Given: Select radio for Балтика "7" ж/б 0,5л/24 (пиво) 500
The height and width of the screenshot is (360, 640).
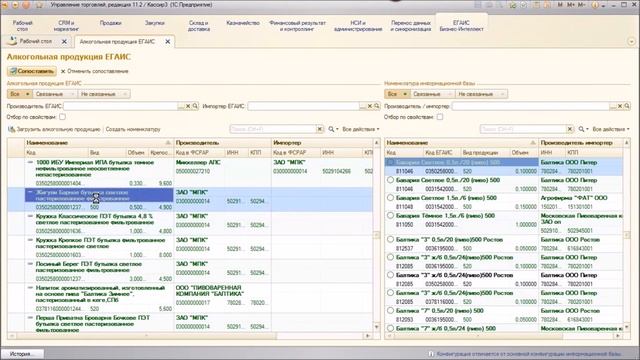Looking at the screenshot, I should [x=391, y=328].
